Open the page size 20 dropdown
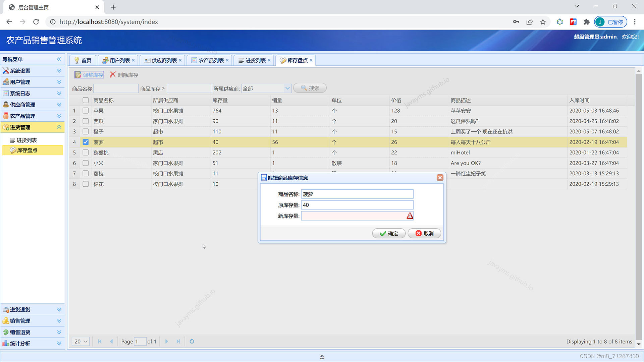The width and height of the screenshot is (644, 362). coord(80,341)
